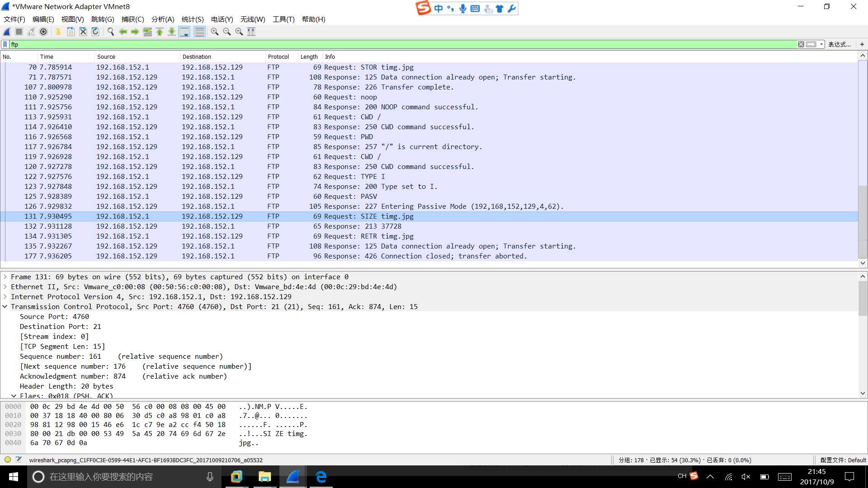Start a new capture with shark fin icon
Viewport: 868px width, 488px height.
pyautogui.click(x=7, y=32)
